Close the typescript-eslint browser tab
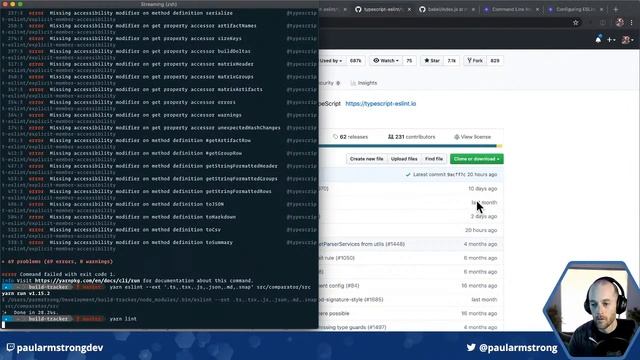 [409, 9]
